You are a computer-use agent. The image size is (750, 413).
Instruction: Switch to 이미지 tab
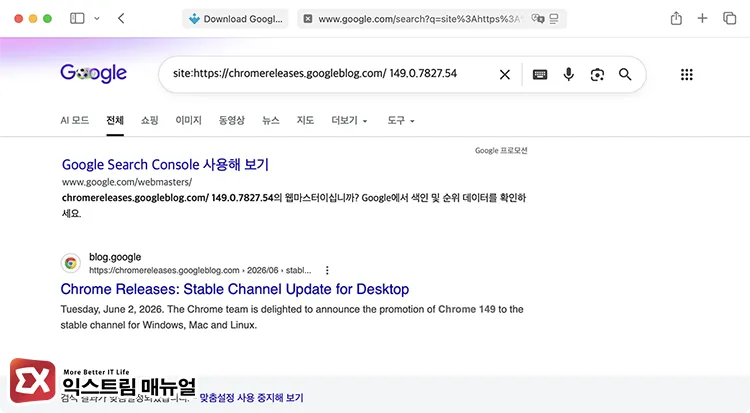pyautogui.click(x=188, y=120)
